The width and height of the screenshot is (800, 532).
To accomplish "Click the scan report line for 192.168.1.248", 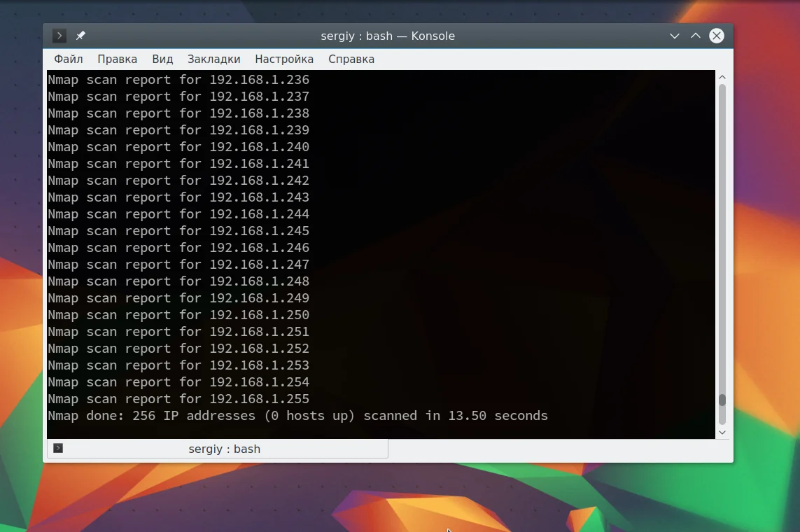I will tap(178, 281).
